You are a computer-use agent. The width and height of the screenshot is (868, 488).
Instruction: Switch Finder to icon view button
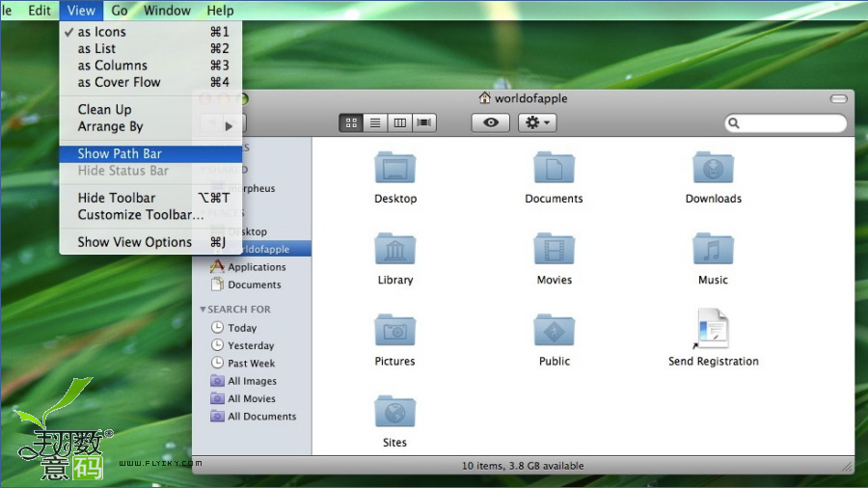click(x=351, y=122)
